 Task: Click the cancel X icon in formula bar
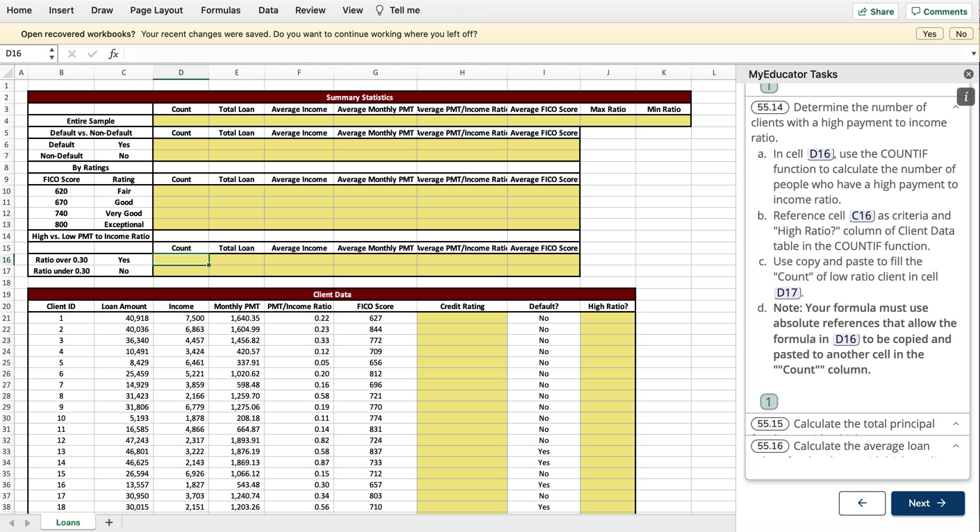72,53
